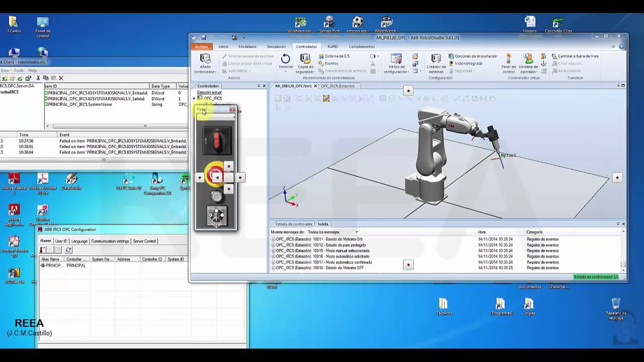
Task: Select the Mi_IRB120_OPC:Ver1 document tab
Action: click(293, 86)
